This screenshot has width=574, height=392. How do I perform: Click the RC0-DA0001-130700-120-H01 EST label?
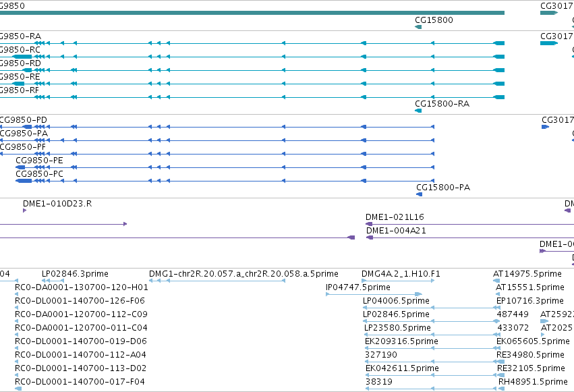click(x=81, y=287)
